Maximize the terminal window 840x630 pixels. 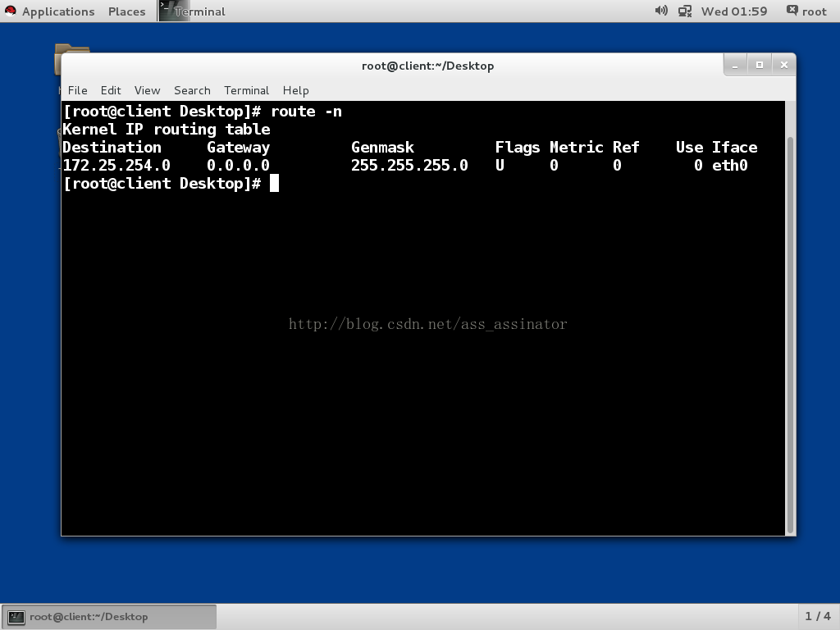tap(759, 65)
